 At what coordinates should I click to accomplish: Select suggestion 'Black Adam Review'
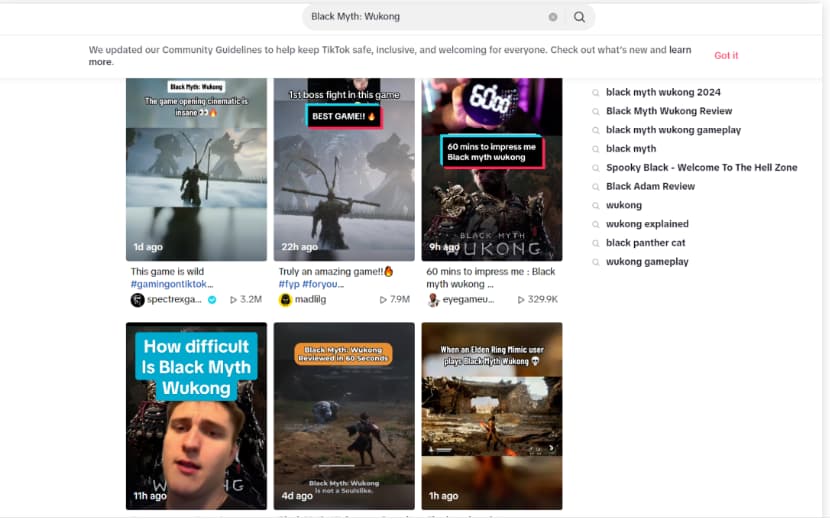click(650, 186)
